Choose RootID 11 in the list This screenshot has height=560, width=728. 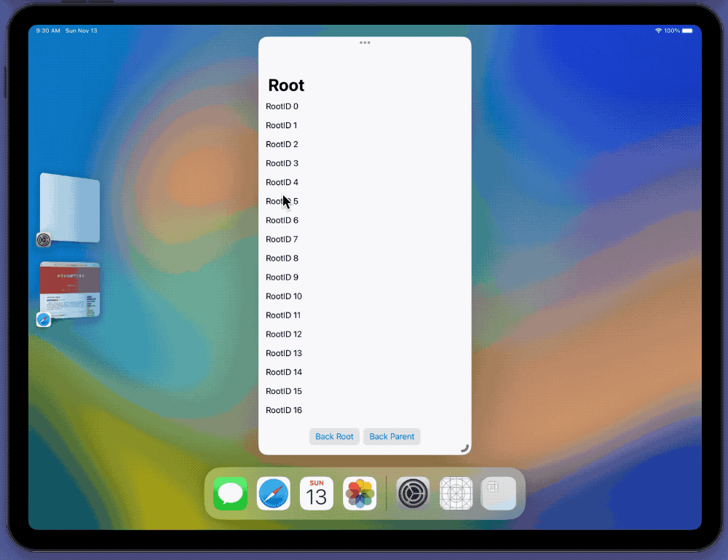coord(365,315)
